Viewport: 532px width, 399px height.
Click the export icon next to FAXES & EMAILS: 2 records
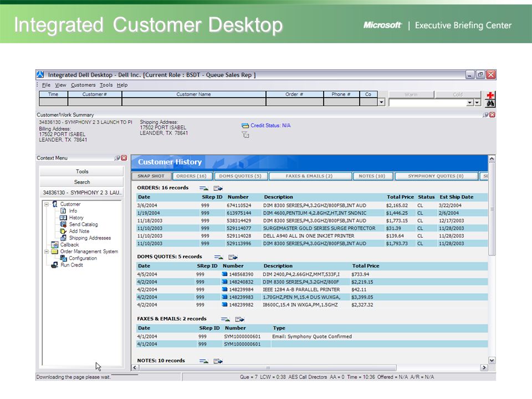pyautogui.click(x=239, y=319)
